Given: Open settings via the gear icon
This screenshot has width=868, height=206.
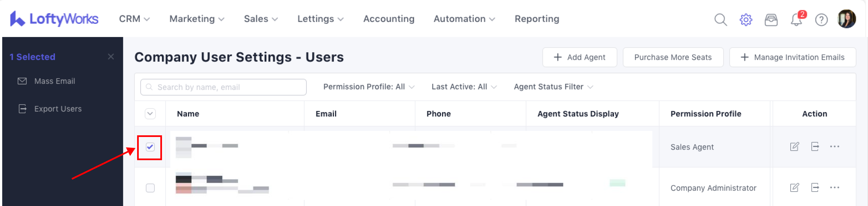Looking at the screenshot, I should [746, 20].
